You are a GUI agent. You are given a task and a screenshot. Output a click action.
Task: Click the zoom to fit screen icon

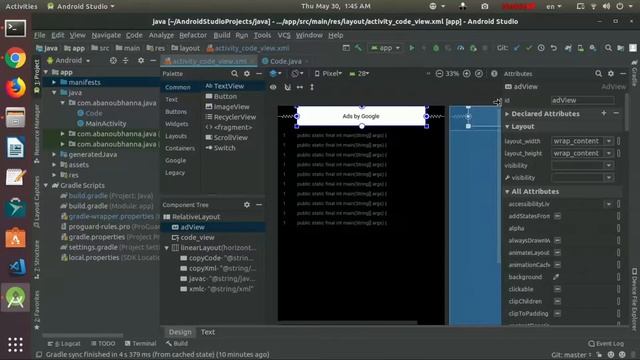coord(479,73)
